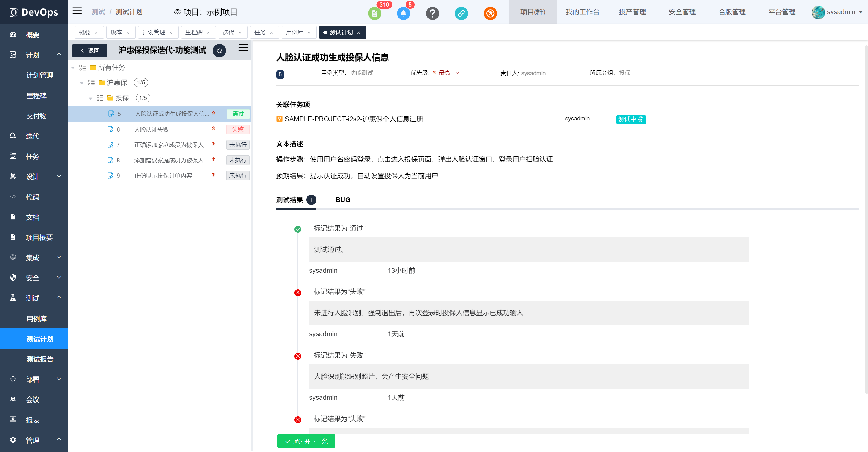Click 通过并下一条 green button
Viewport: 868px width, 452px height.
pyautogui.click(x=306, y=441)
